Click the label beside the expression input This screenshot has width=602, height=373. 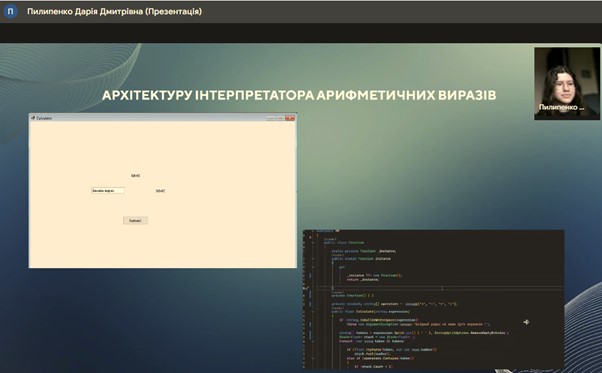tap(160, 190)
